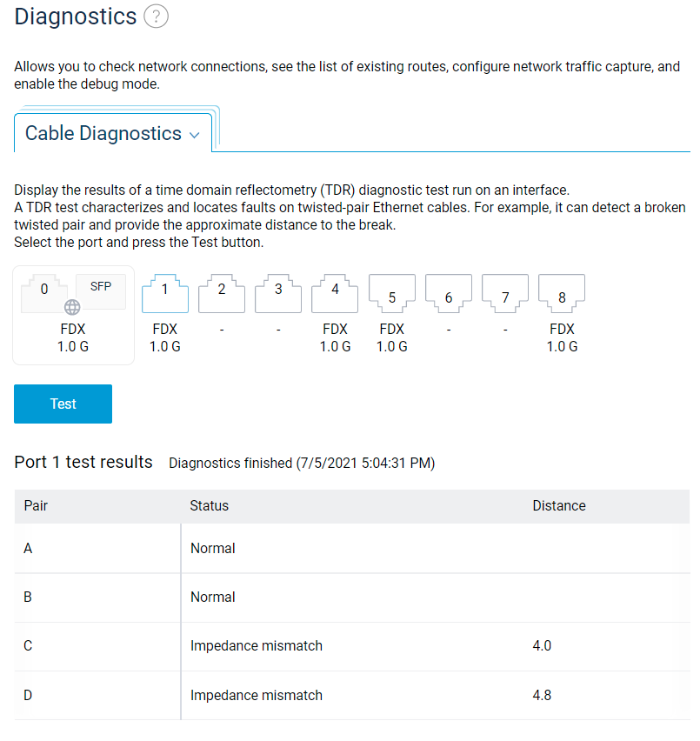This screenshot has width=700, height=741.
Task: Pick port 7 for the TDR test
Action: [504, 294]
